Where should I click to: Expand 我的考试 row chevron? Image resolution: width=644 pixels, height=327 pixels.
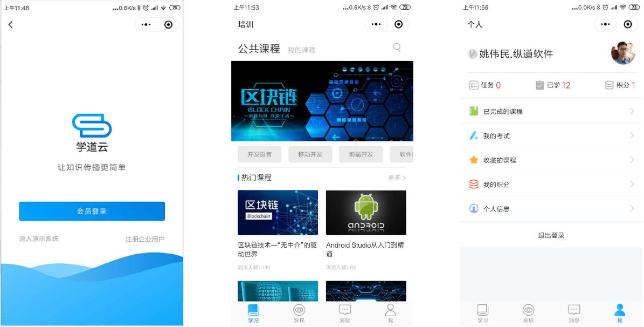click(632, 135)
